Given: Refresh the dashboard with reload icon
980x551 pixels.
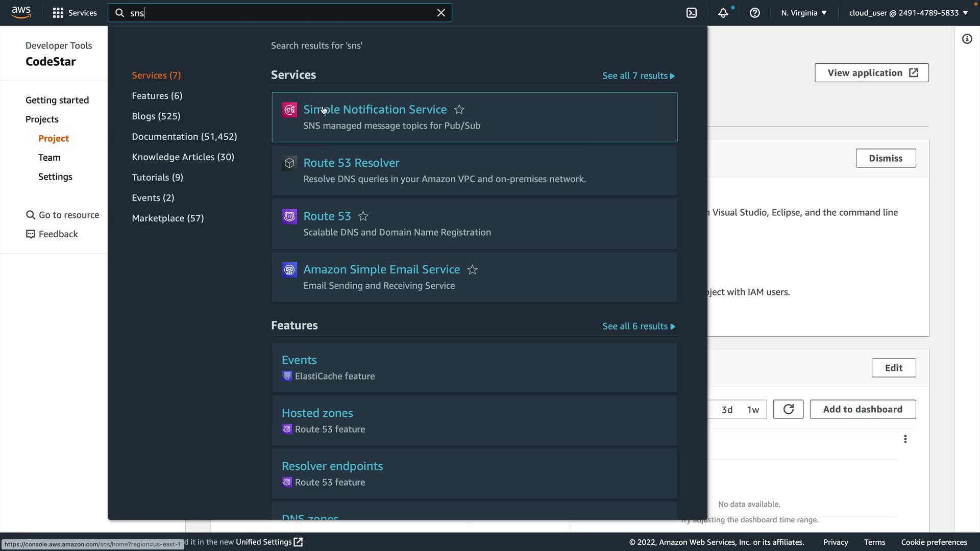Looking at the screenshot, I should coord(788,409).
